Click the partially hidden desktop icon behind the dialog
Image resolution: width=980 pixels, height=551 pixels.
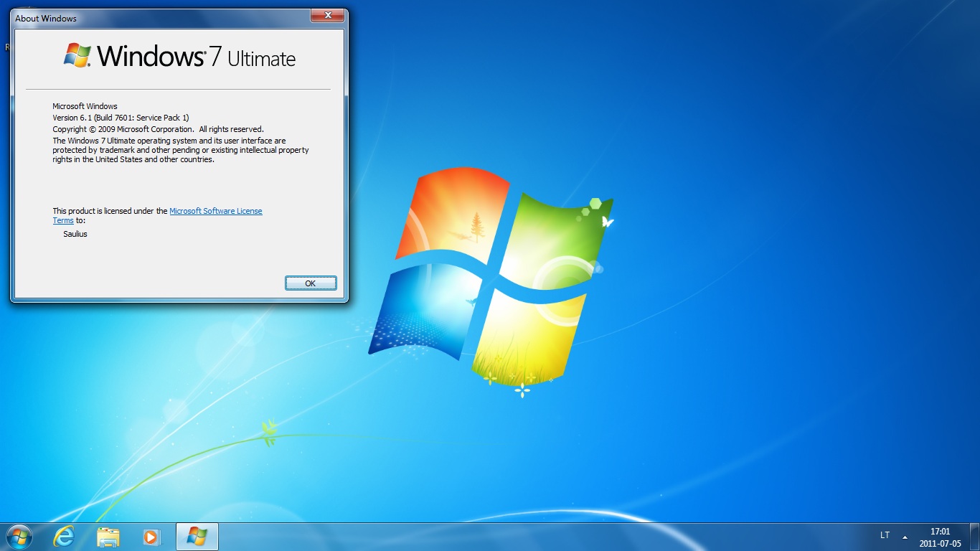6,47
